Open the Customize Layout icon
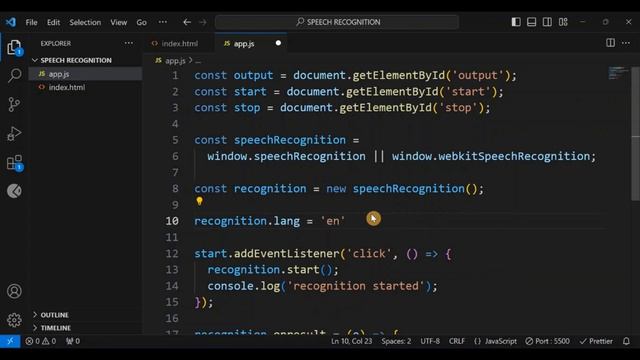The width and height of the screenshot is (640, 360). pyautogui.click(x=563, y=22)
